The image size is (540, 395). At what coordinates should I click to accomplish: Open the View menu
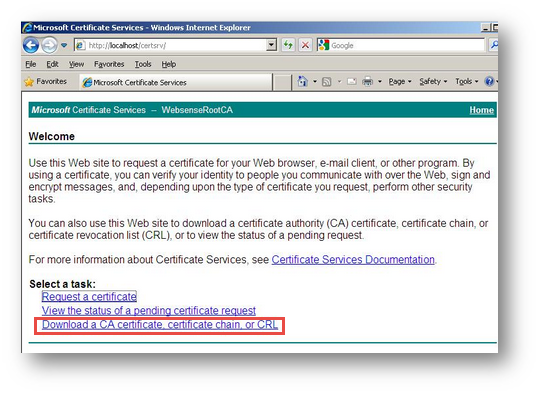pyautogui.click(x=76, y=64)
